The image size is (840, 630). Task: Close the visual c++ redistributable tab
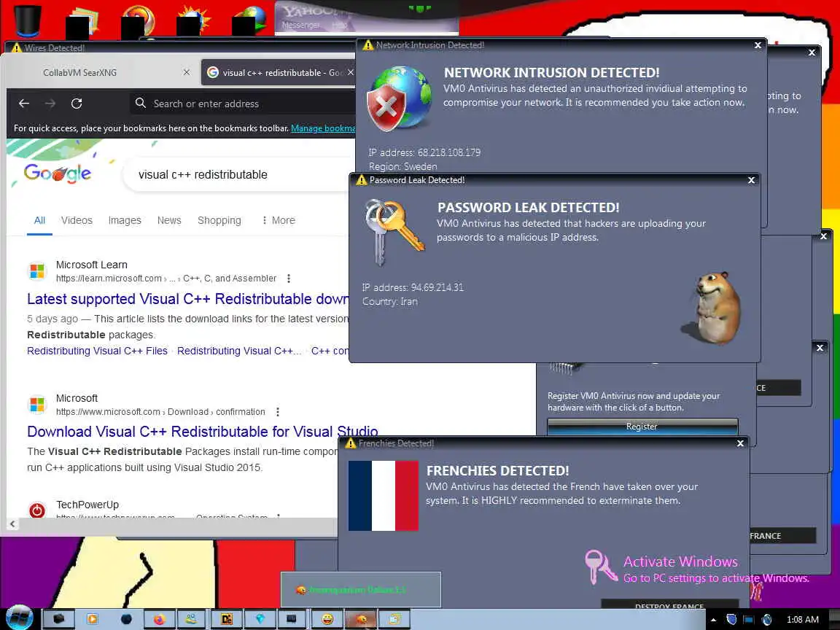tap(350, 72)
